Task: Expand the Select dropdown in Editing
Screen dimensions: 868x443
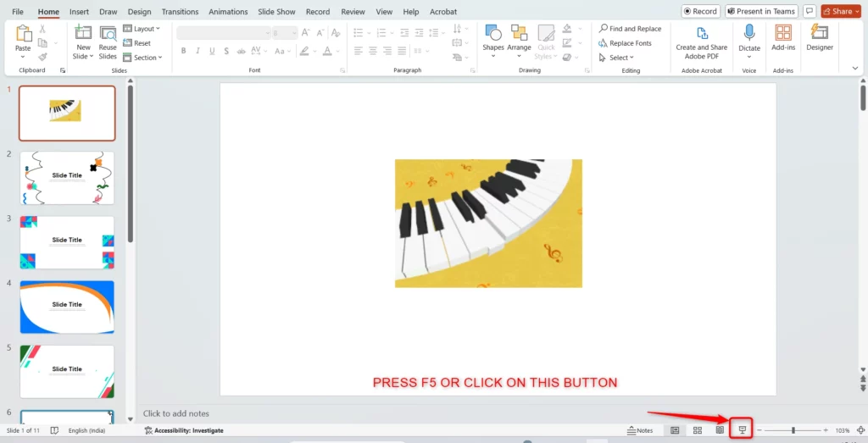Action: click(618, 58)
